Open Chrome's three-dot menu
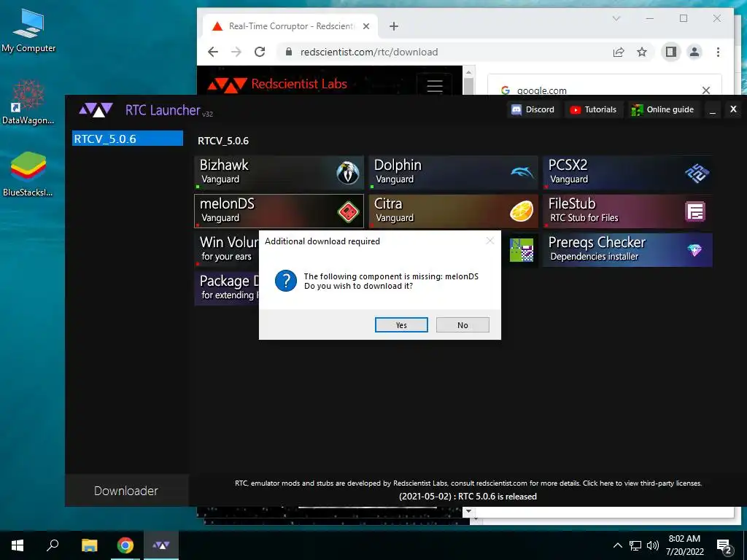 [x=718, y=52]
